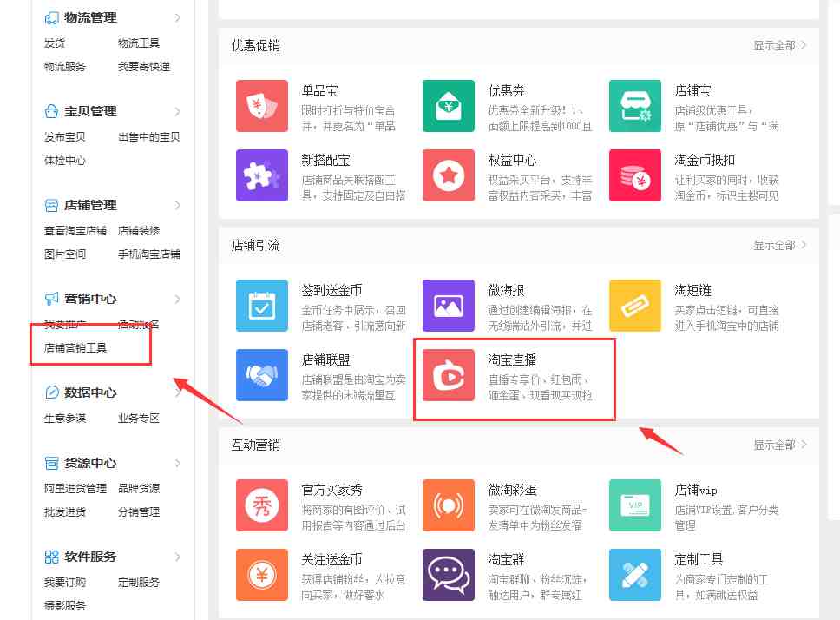Show all items in 优惠促销 section
The width and height of the screenshot is (840, 620).
pos(780,45)
